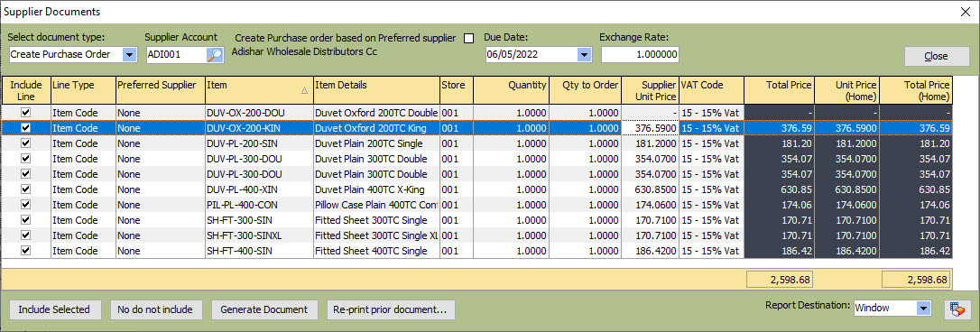Uncheck Include Line for SH-FT-300-SINXL row
The height and width of the screenshot is (332, 980).
[25, 235]
